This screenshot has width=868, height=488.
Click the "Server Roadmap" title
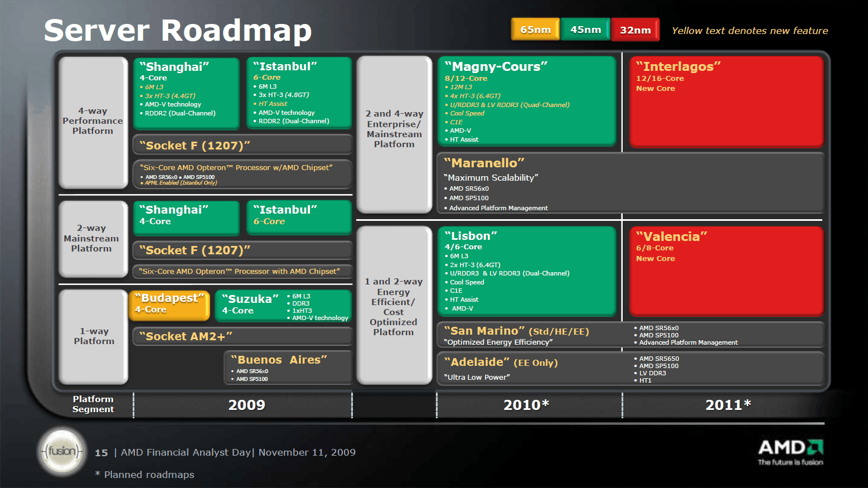pos(177,30)
